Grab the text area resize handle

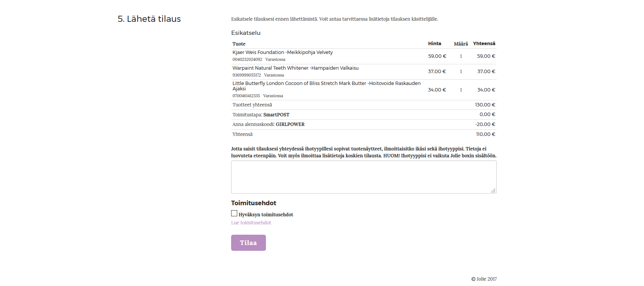click(493, 190)
